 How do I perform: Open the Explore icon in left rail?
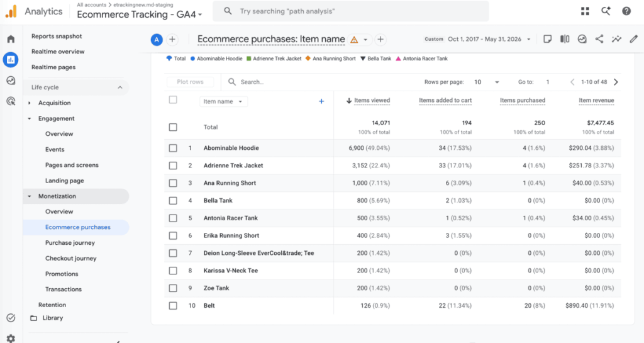pyautogui.click(x=11, y=81)
